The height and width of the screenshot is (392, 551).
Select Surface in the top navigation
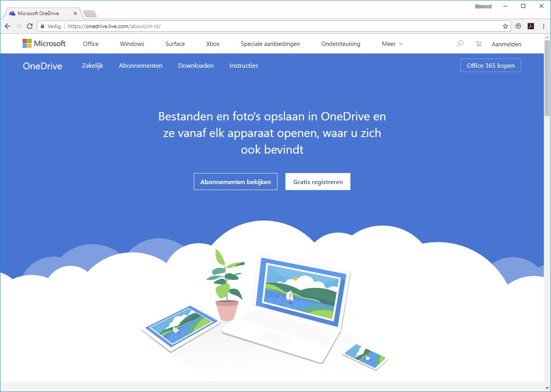tap(175, 44)
